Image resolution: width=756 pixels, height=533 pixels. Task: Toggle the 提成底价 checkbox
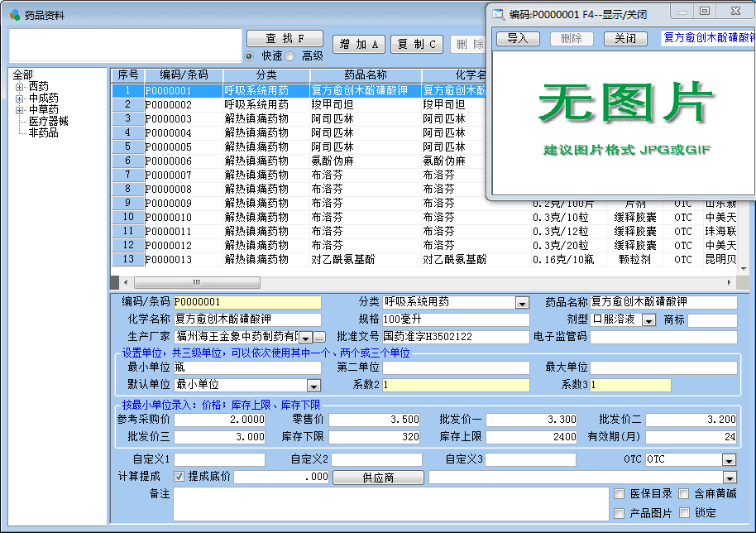pos(179,477)
